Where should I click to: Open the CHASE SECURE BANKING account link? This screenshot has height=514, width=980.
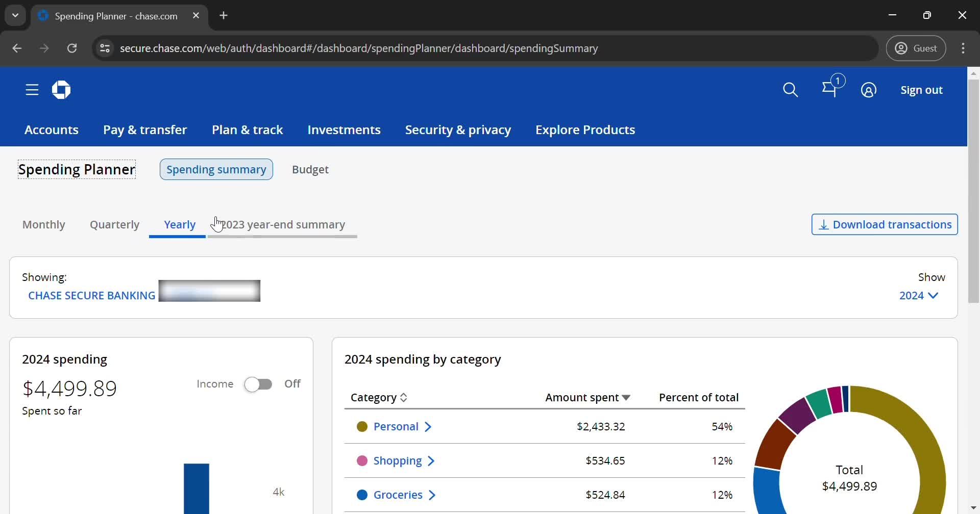click(92, 295)
